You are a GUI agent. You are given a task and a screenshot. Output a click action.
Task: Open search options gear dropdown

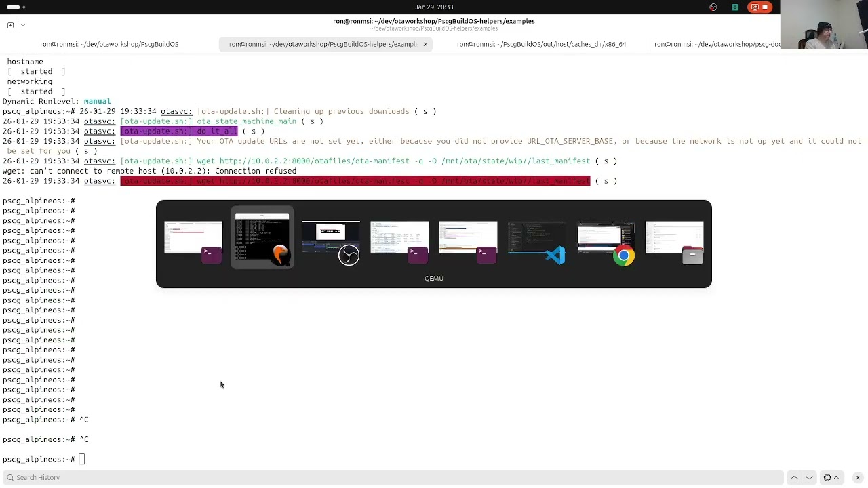[x=831, y=478]
